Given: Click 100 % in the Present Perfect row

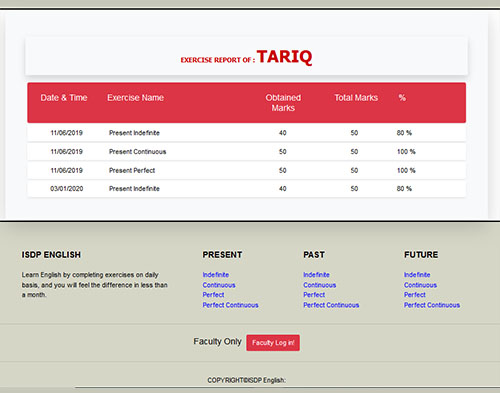Looking at the screenshot, I should (x=406, y=170).
